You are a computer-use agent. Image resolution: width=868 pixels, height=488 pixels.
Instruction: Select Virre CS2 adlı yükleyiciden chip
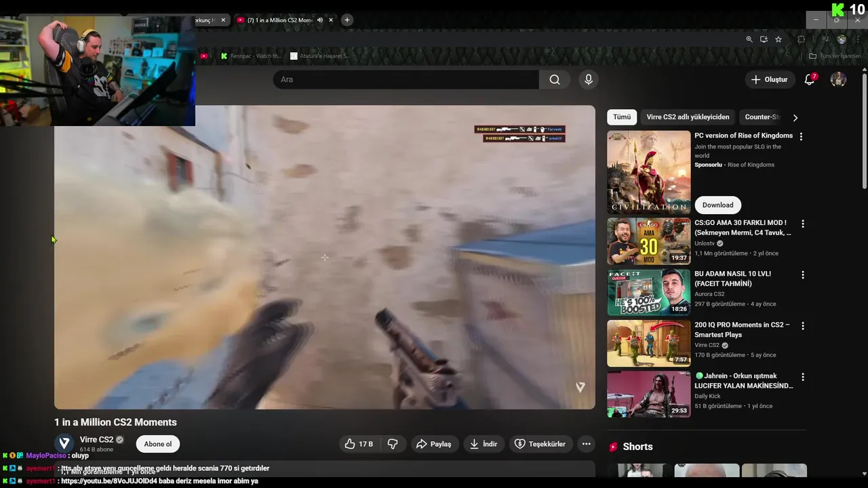click(688, 117)
